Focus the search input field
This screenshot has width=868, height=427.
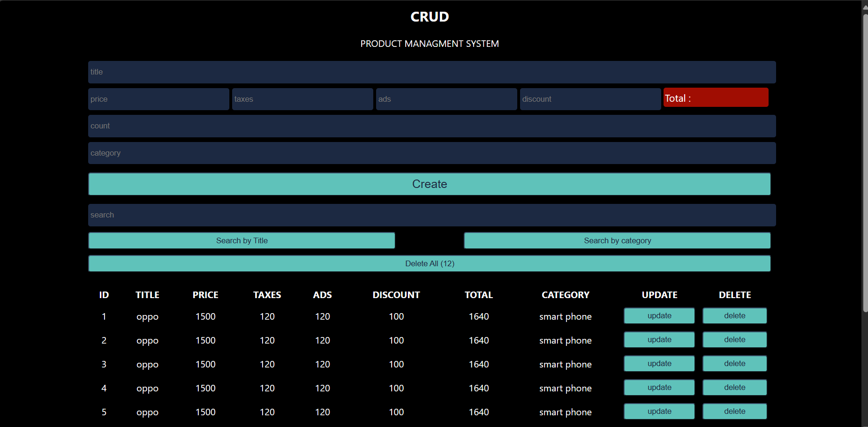(x=432, y=215)
